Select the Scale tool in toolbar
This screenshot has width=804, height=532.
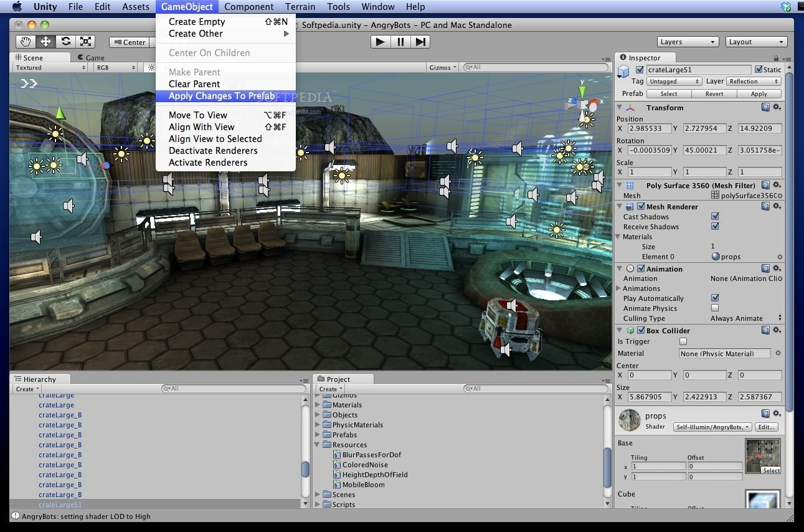(x=85, y=42)
